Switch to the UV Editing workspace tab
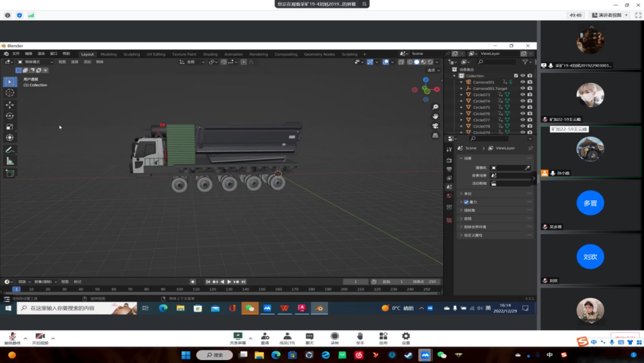This screenshot has width=644, height=363. (155, 54)
